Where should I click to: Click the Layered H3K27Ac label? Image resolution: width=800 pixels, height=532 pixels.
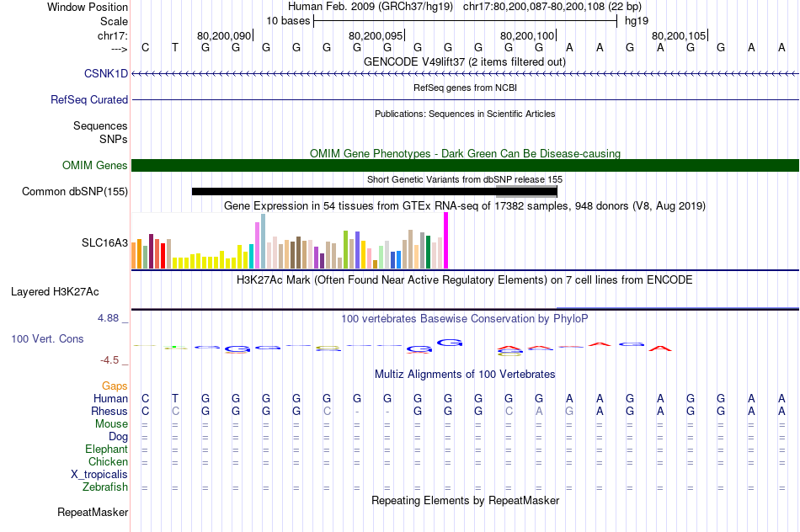pos(55,292)
